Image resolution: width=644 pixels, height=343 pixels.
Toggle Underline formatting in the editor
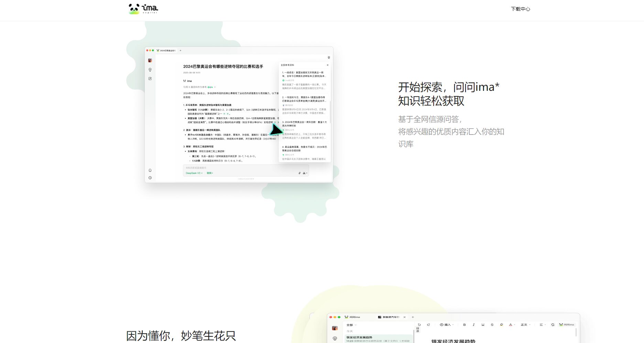(483, 325)
